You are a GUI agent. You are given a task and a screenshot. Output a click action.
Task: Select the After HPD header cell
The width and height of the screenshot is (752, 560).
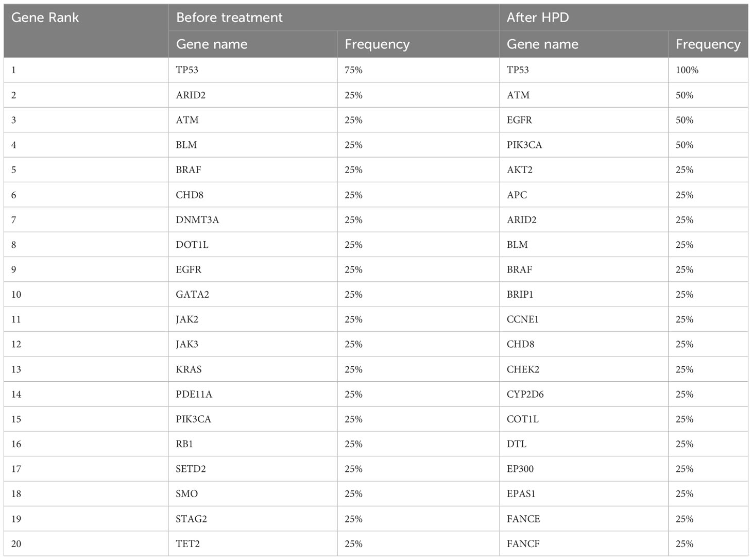[624, 18]
